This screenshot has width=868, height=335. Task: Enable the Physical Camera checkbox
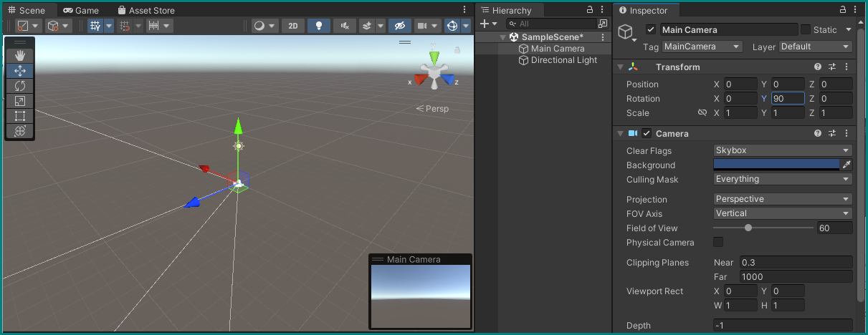pos(718,243)
